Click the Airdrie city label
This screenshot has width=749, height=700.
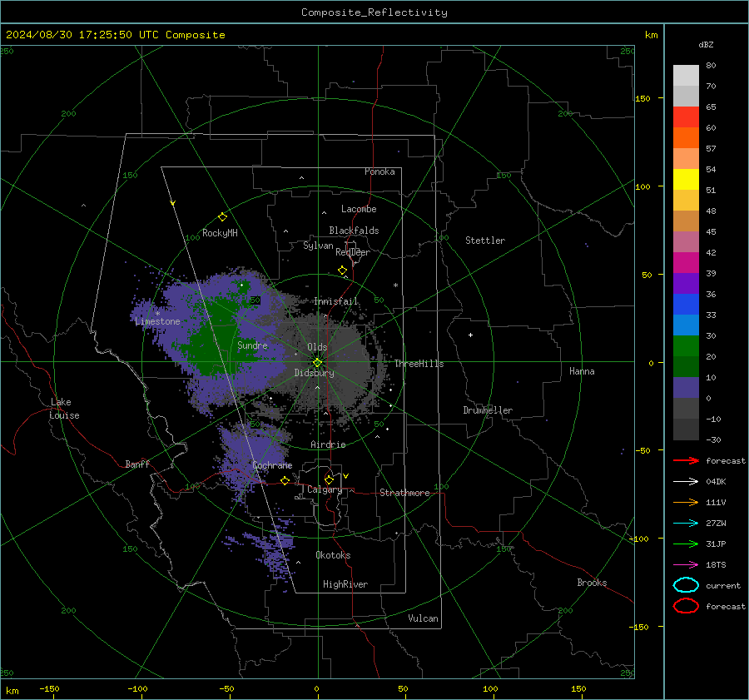tap(328, 444)
